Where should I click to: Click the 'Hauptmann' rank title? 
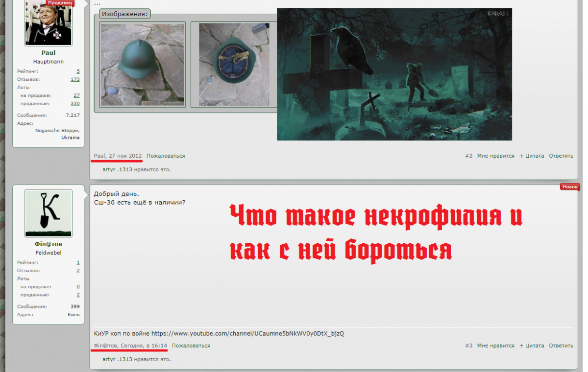click(48, 62)
